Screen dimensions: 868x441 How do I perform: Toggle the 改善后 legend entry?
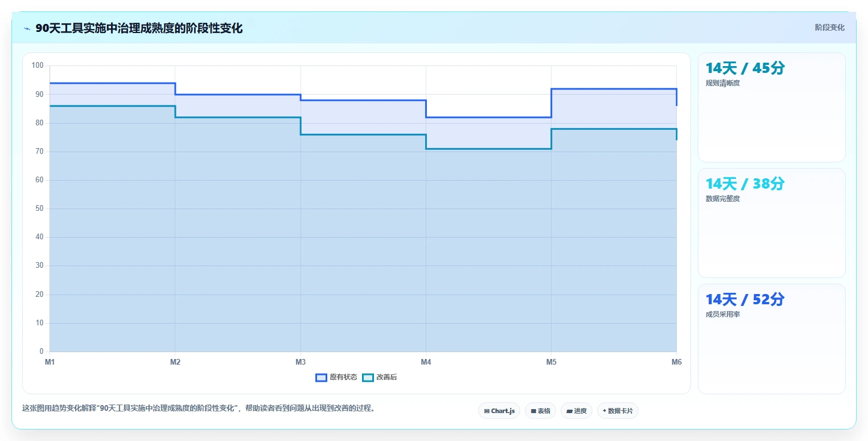(380, 377)
